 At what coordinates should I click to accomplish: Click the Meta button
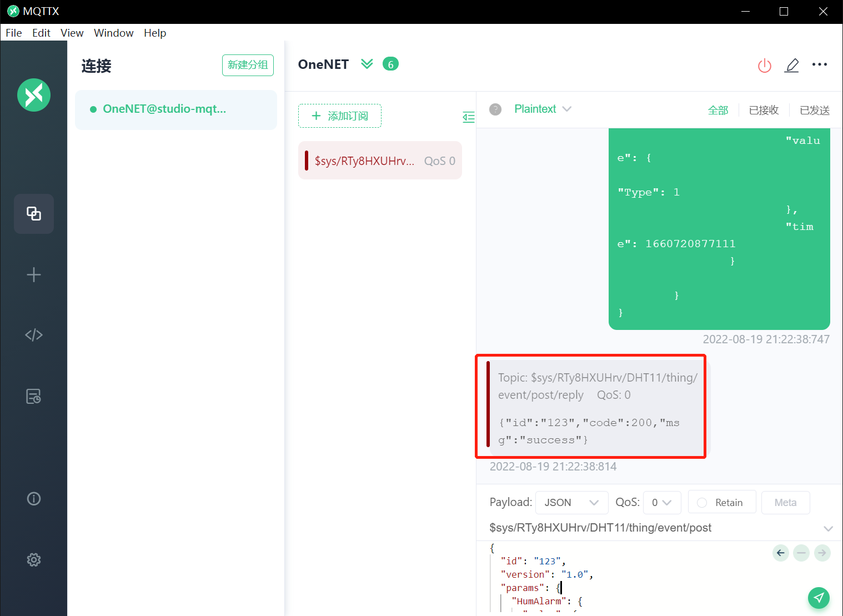tap(785, 502)
